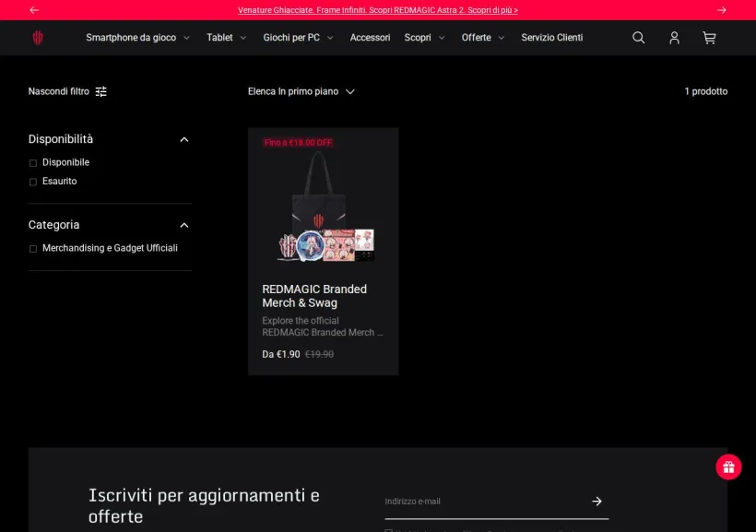Image resolution: width=756 pixels, height=532 pixels.
Task: Click the filter sliders icon
Action: coord(100,91)
